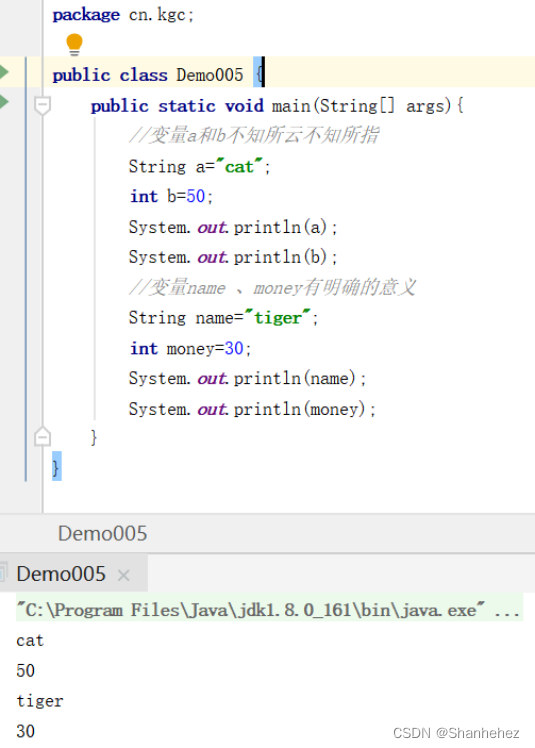Click String a="cat" line
Viewport: 535px width, 748px height.
pos(199,166)
